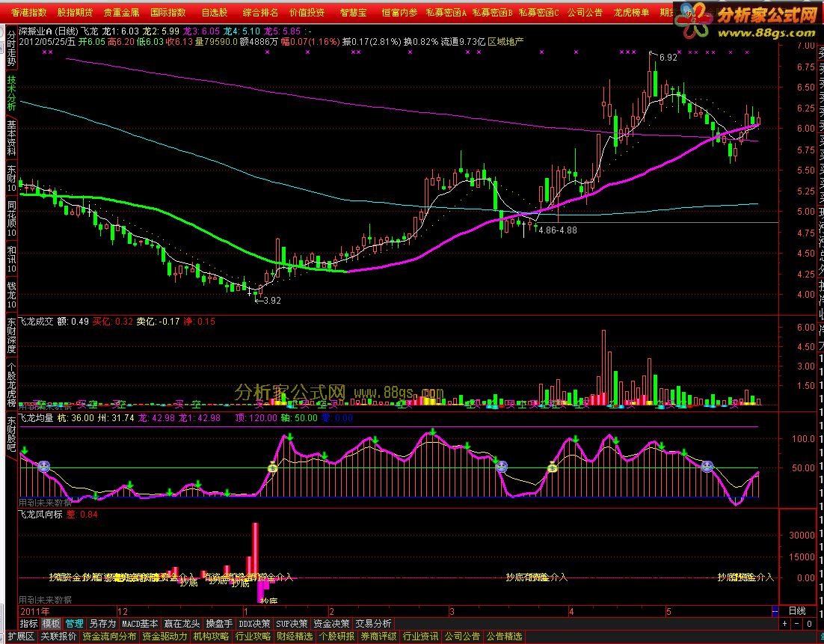Load the 交易分析 template
The image size is (824, 644).
point(373,624)
